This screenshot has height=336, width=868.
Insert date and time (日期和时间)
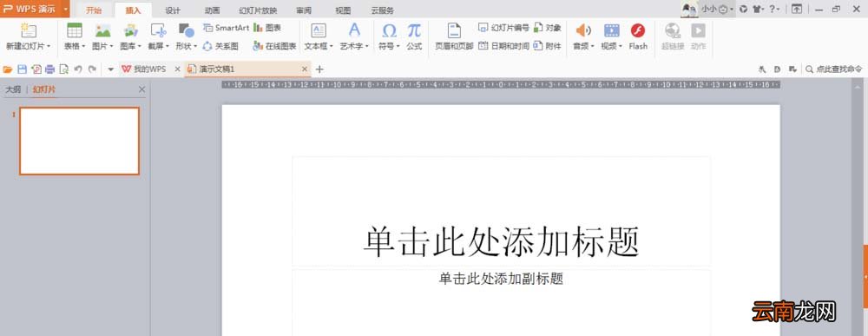[x=503, y=47]
